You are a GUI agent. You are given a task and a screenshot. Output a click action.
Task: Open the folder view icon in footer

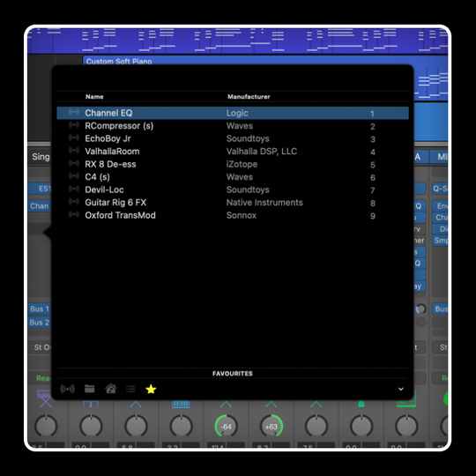(90, 389)
